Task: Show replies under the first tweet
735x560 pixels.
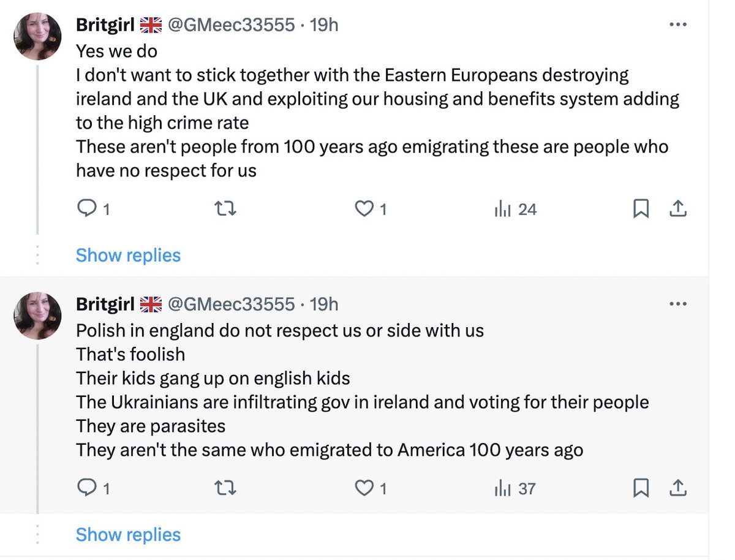Action: click(x=128, y=255)
